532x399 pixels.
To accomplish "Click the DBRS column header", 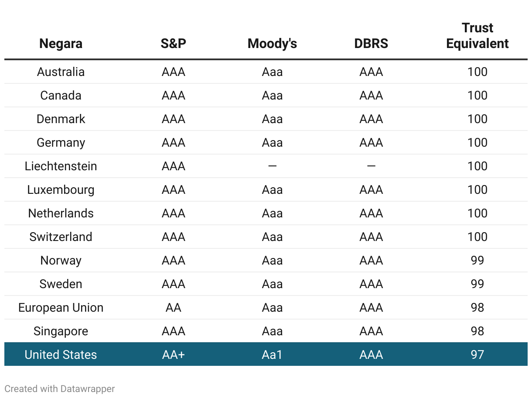I will click(371, 44).
